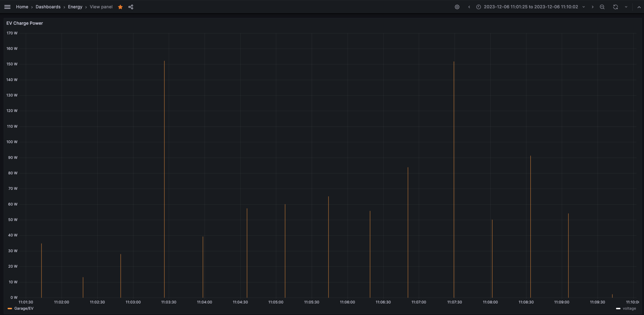Viewport: 644px width, 315px height.
Task: Click the clock icon in the time picker
Action: click(x=478, y=7)
